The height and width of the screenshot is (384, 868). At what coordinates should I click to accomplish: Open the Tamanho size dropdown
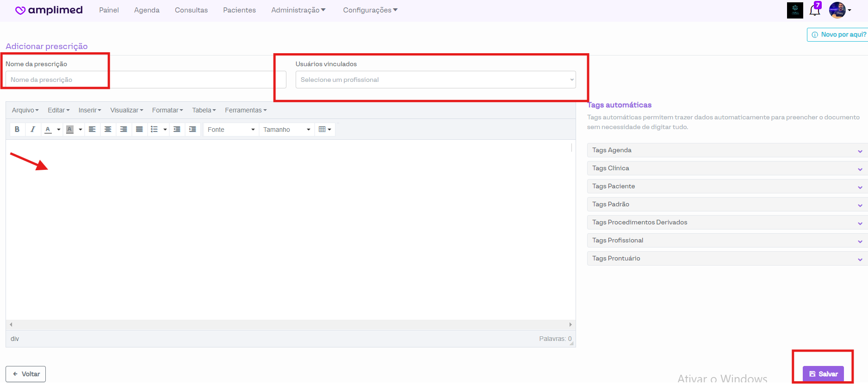[286, 130]
